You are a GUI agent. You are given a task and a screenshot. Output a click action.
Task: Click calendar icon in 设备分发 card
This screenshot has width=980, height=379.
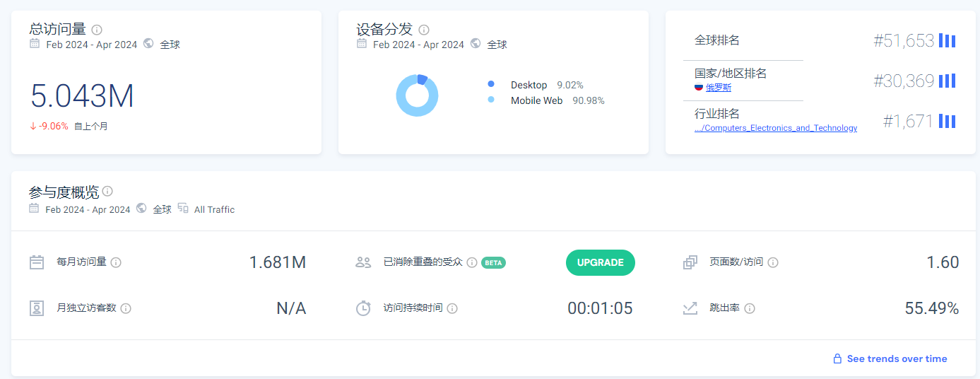(x=362, y=43)
